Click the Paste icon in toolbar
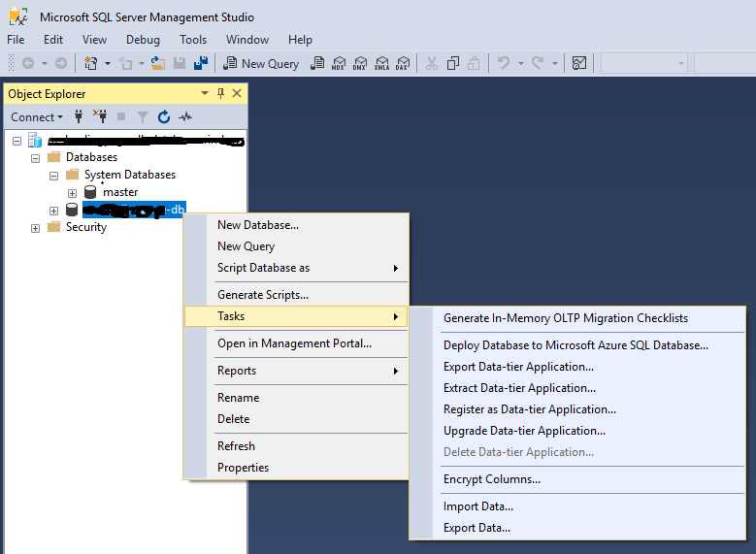The width and height of the screenshot is (756, 554). (x=474, y=63)
